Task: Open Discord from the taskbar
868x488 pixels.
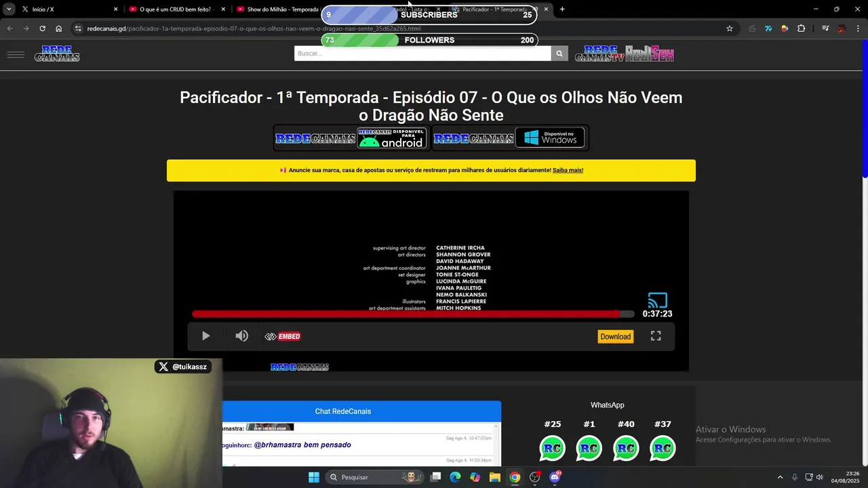Action: [555, 477]
